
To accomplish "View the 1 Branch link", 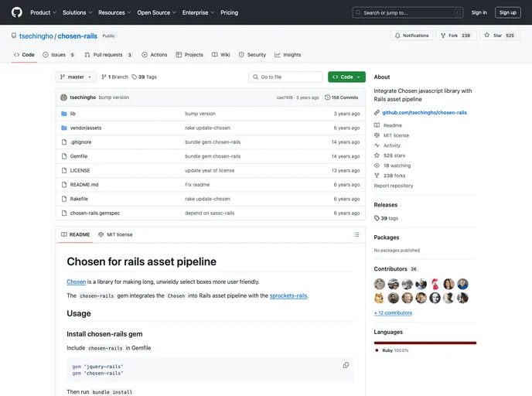I will (x=114, y=77).
